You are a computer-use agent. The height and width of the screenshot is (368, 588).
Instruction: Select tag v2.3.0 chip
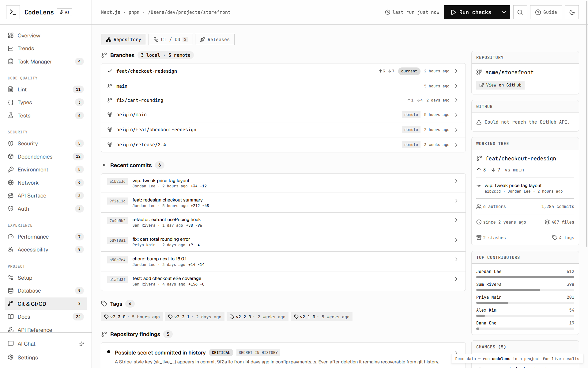coord(132,317)
